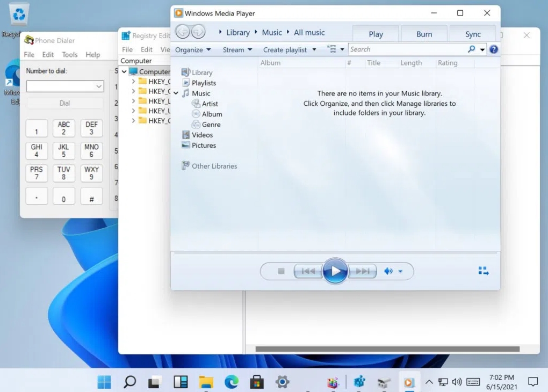Click the Stop playback button

coord(281,271)
